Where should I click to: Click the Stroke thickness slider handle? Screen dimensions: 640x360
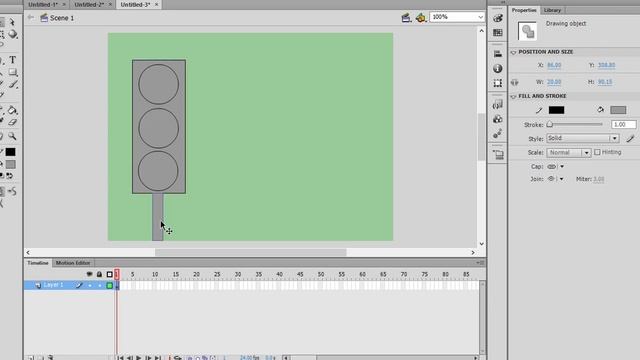pyautogui.click(x=549, y=124)
